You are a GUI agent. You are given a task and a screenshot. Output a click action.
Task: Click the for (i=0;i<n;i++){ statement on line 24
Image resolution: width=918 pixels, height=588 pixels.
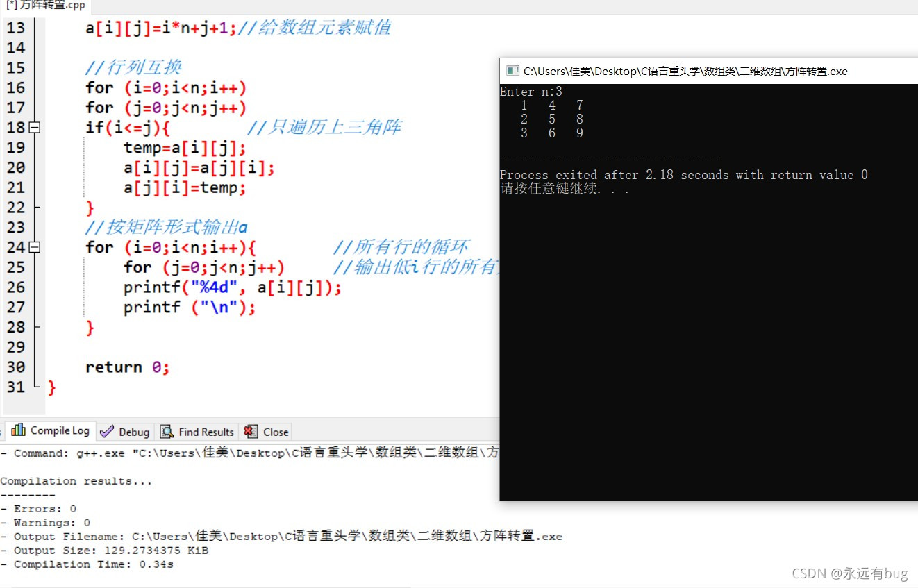click(x=171, y=247)
